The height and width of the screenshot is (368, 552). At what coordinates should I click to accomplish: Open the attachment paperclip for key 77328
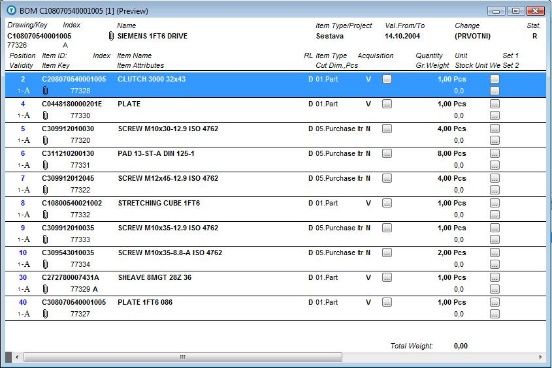pos(45,91)
